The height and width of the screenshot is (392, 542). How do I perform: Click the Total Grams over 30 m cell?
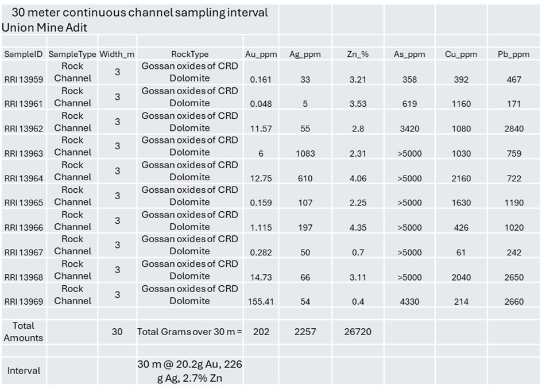pyautogui.click(x=189, y=332)
